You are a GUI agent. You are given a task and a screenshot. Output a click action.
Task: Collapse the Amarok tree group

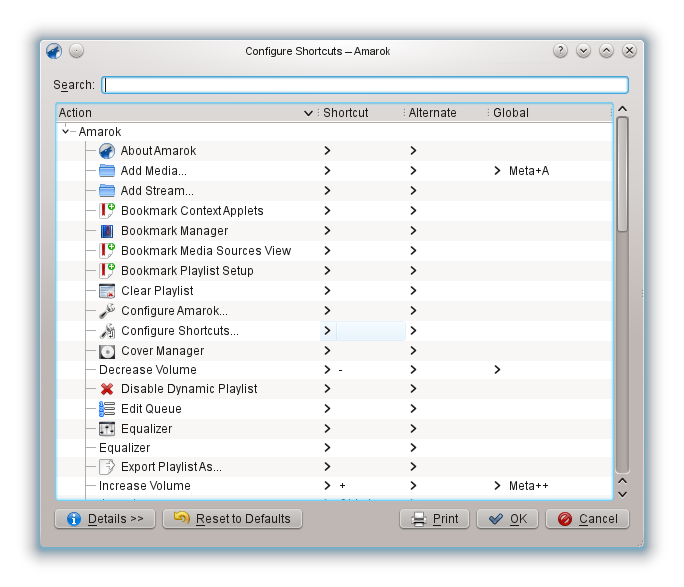pos(65,131)
